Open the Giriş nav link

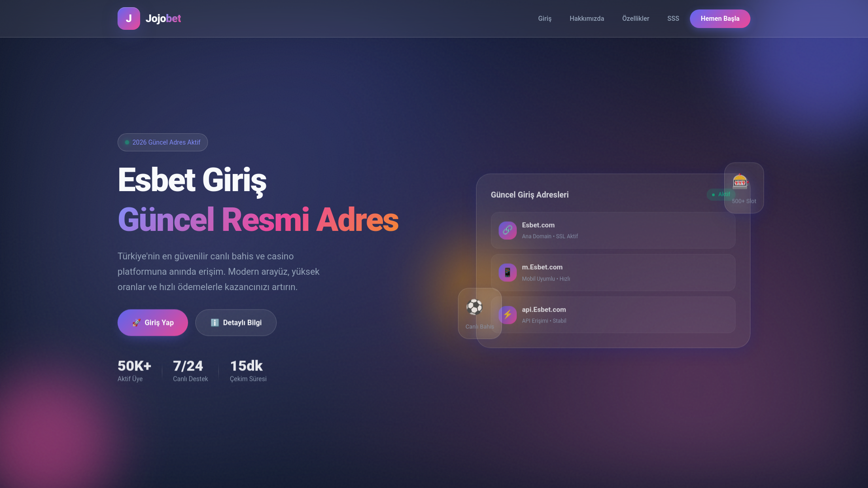click(x=545, y=19)
